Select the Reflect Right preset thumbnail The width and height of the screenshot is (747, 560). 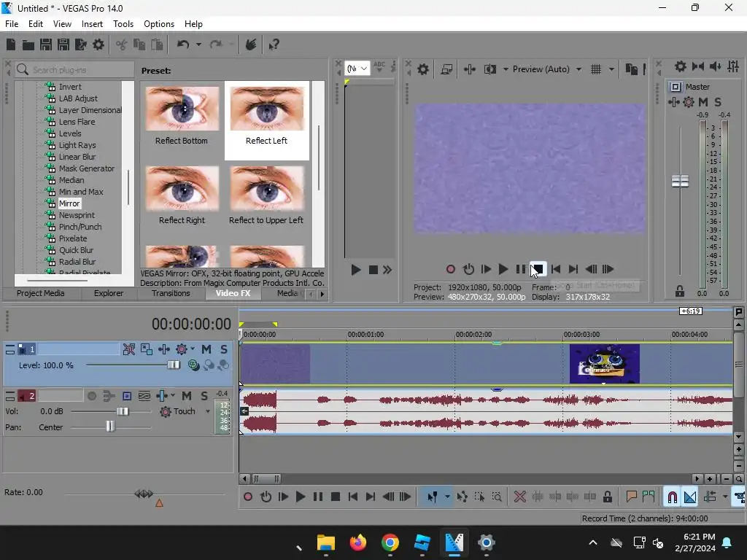click(x=182, y=188)
